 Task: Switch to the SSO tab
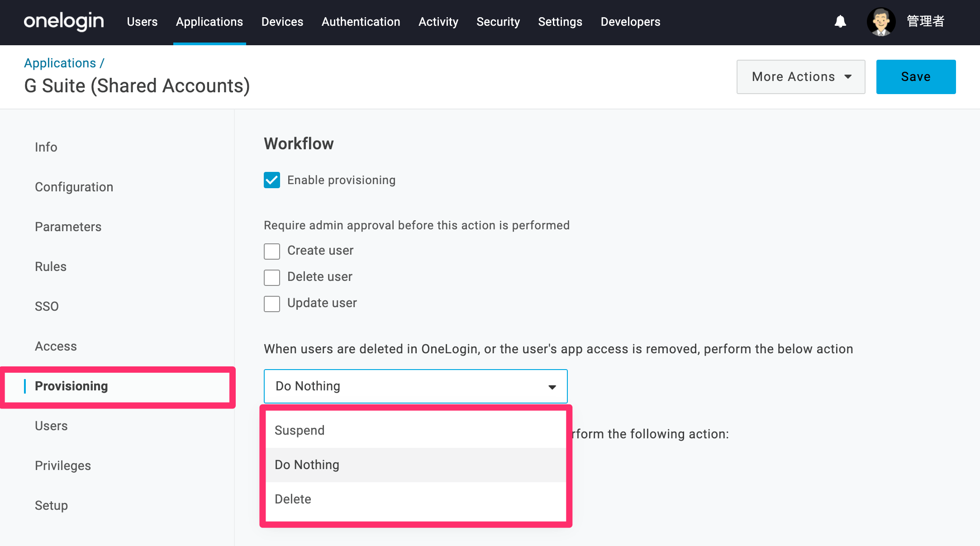tap(47, 306)
